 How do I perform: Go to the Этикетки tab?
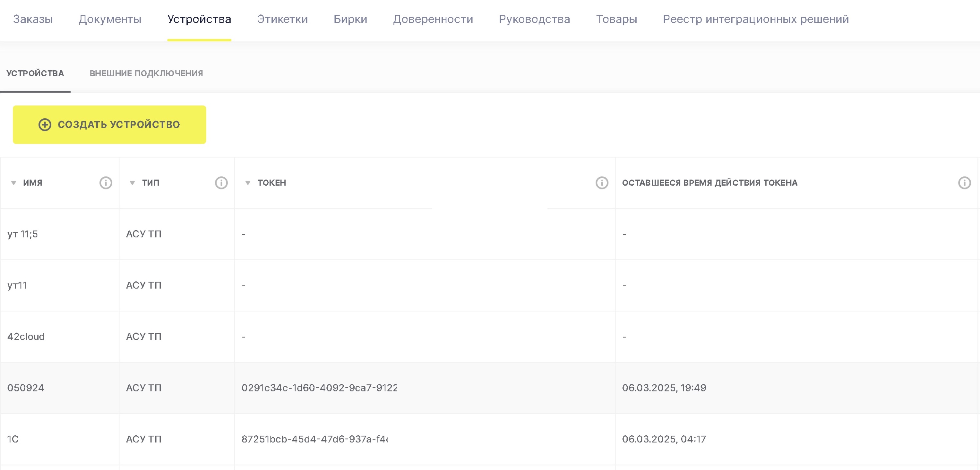pos(282,19)
